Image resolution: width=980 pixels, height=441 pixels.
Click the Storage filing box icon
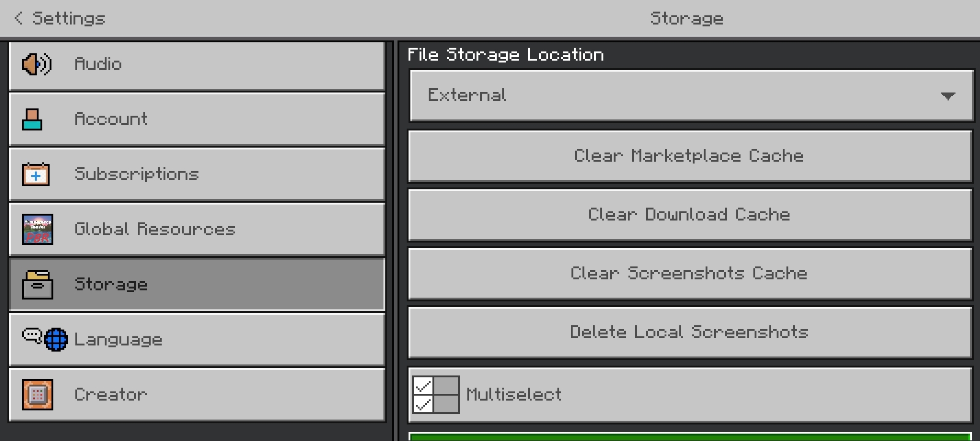click(37, 285)
